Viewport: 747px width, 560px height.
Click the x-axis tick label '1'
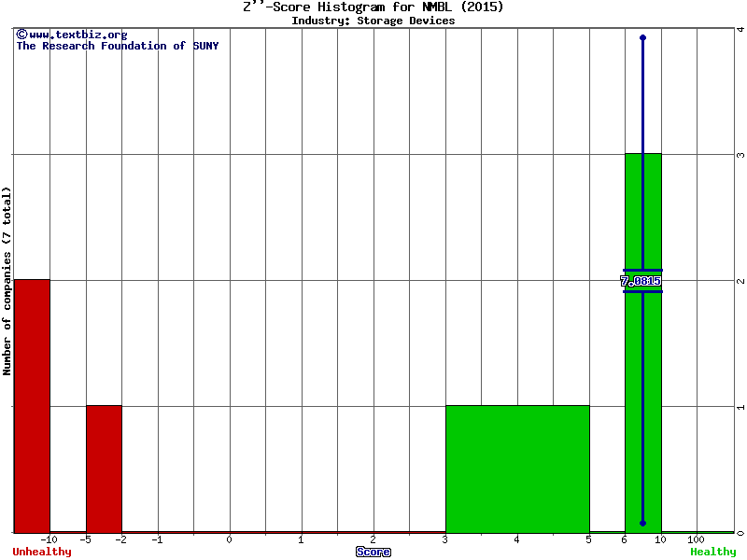point(301,539)
